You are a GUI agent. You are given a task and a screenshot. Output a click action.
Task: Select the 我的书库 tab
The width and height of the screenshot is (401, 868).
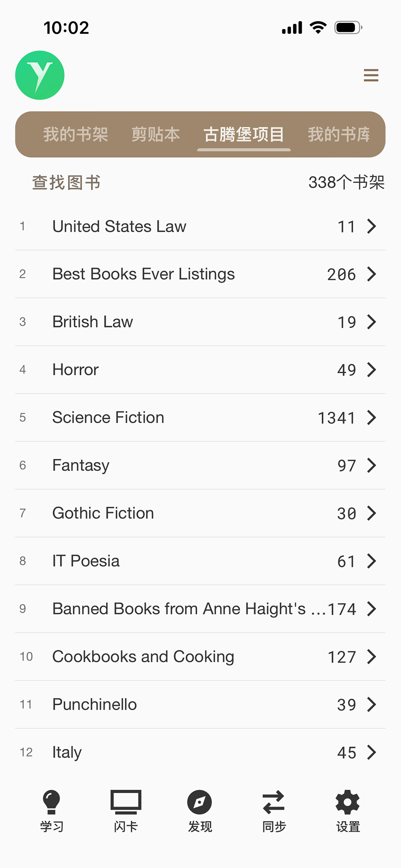[x=339, y=134]
